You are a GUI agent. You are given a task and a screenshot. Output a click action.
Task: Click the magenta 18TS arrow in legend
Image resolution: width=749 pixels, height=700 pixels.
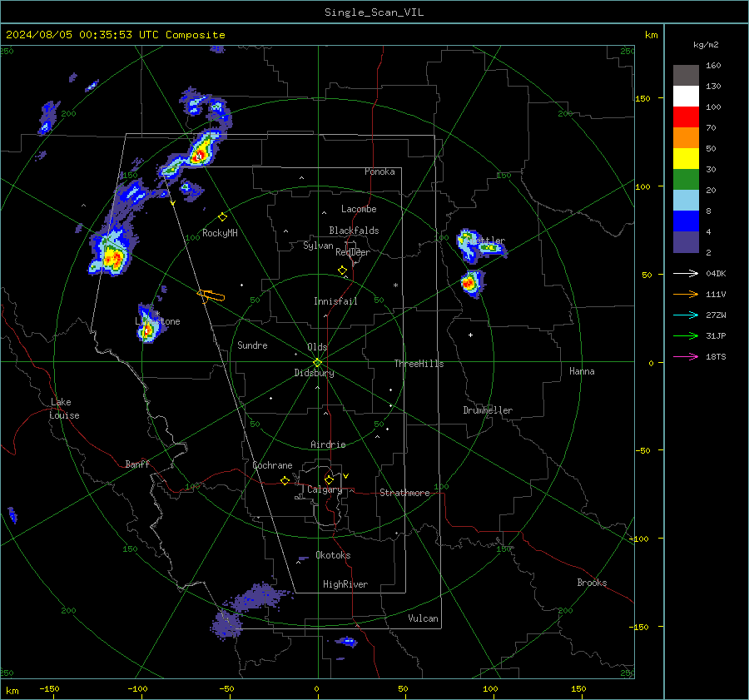(x=686, y=356)
